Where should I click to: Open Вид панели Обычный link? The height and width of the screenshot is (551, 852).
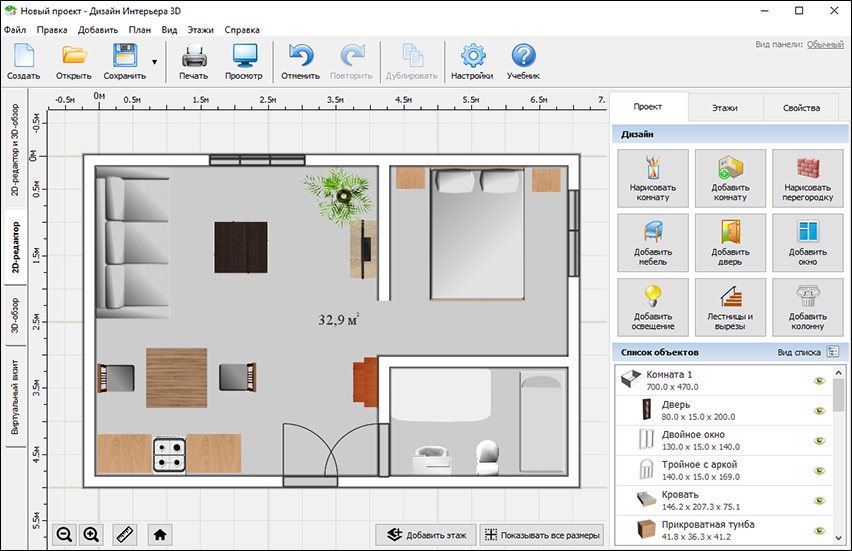[825, 45]
